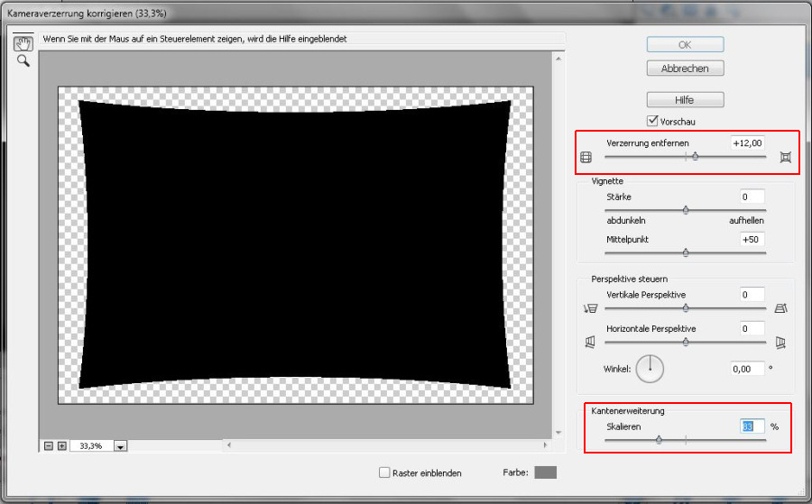Image resolution: width=812 pixels, height=504 pixels.
Task: Adjust the Horizontale Perspektive slider
Action: click(686, 342)
